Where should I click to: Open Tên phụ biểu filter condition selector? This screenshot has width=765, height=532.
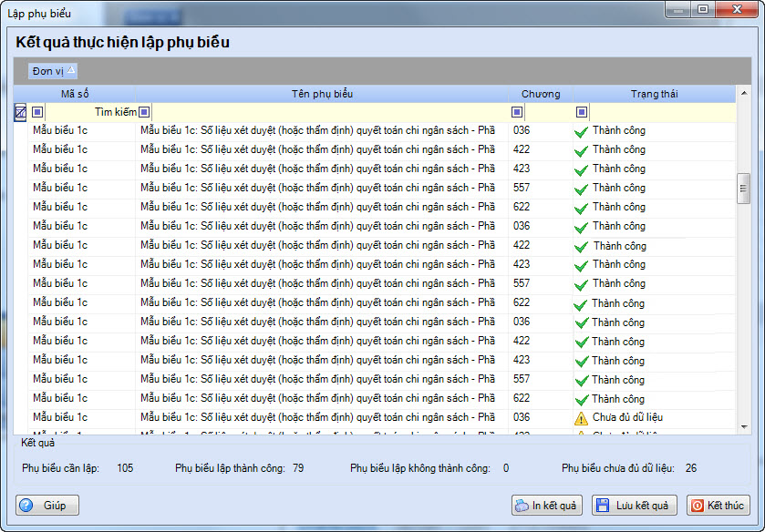(144, 112)
